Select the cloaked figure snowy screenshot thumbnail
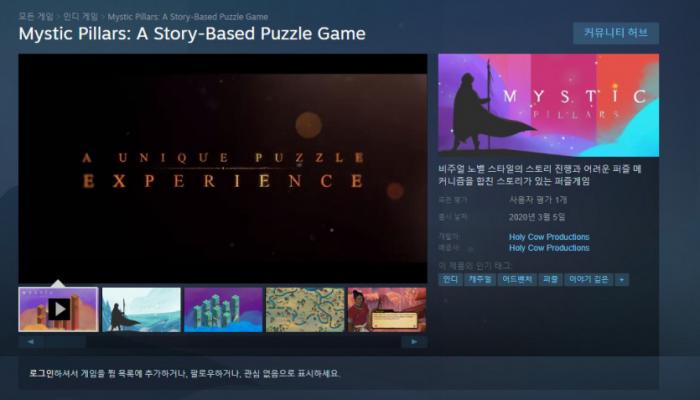Screen dimensions: 700x400 click(x=142, y=309)
